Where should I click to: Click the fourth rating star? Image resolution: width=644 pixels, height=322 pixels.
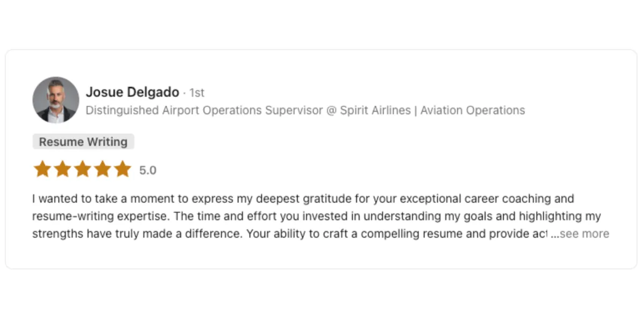coord(103,170)
